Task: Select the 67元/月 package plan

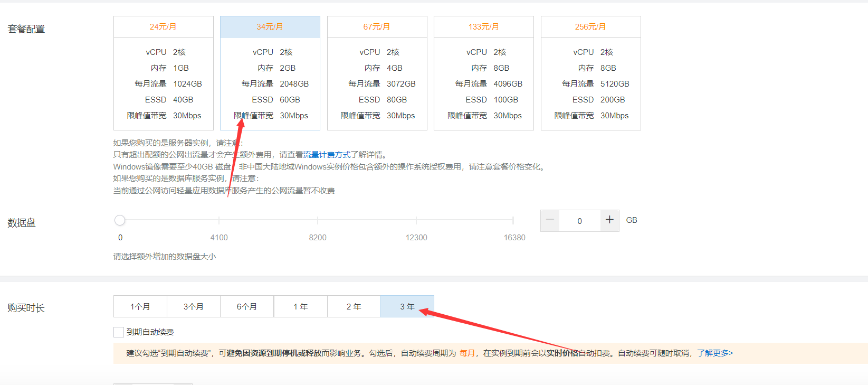Action: 377,73
